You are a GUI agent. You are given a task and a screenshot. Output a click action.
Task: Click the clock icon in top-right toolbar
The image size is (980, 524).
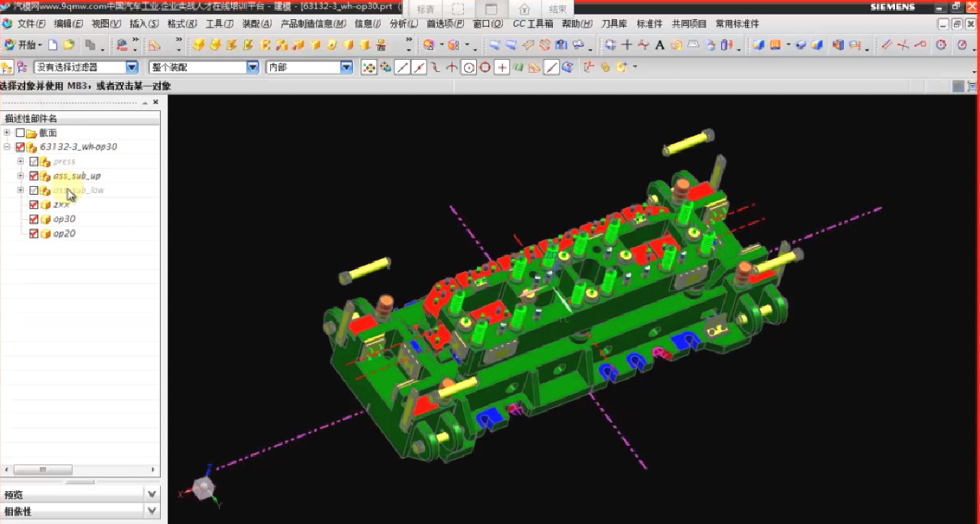pos(941,45)
